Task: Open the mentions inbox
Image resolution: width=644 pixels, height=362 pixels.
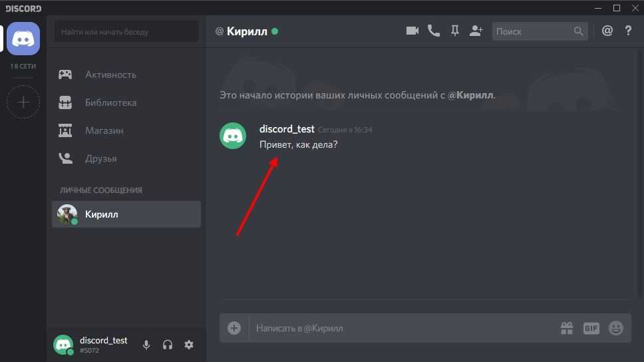Action: coord(607,31)
